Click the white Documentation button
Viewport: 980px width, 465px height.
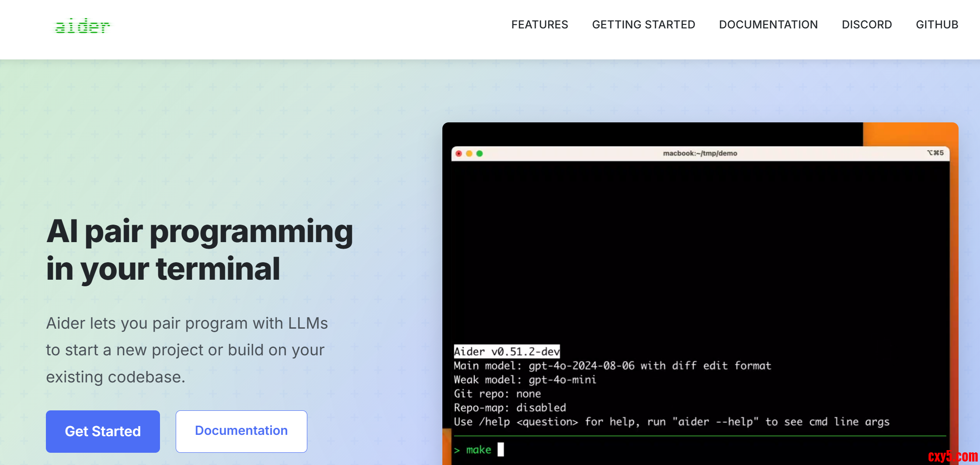[241, 431]
